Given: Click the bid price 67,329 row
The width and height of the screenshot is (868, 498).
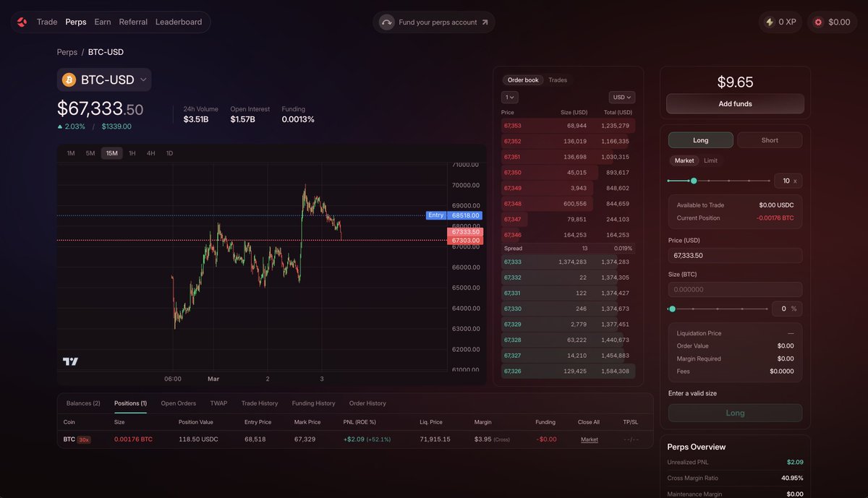Looking at the screenshot, I should (x=568, y=325).
